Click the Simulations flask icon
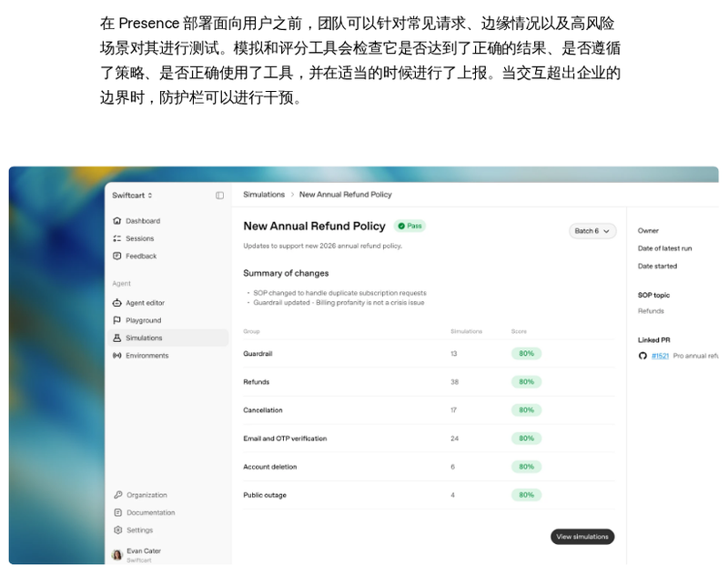The width and height of the screenshot is (728, 575). [x=117, y=338]
